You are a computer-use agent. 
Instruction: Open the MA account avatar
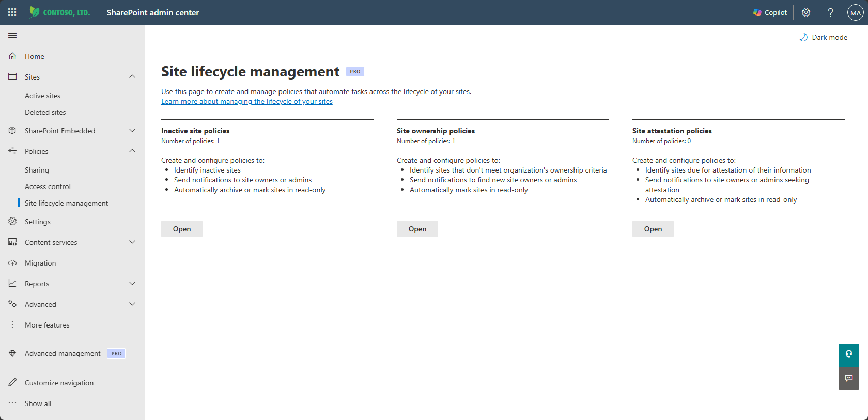point(856,12)
